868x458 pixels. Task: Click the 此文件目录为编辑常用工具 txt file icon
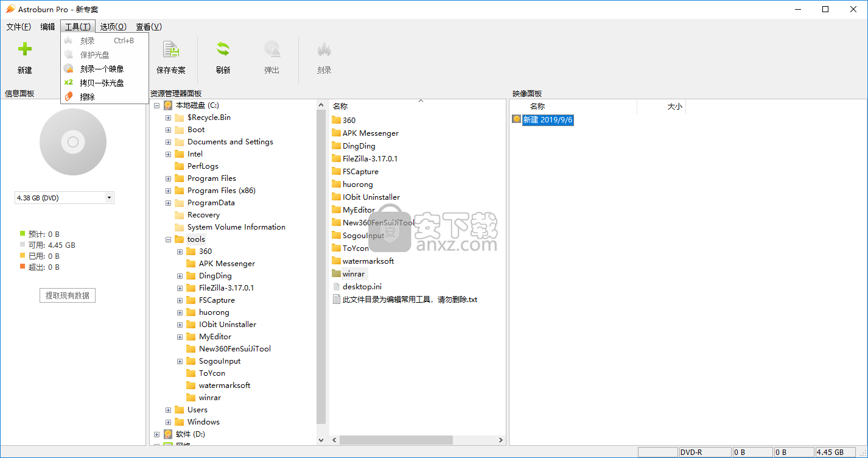pyautogui.click(x=336, y=299)
